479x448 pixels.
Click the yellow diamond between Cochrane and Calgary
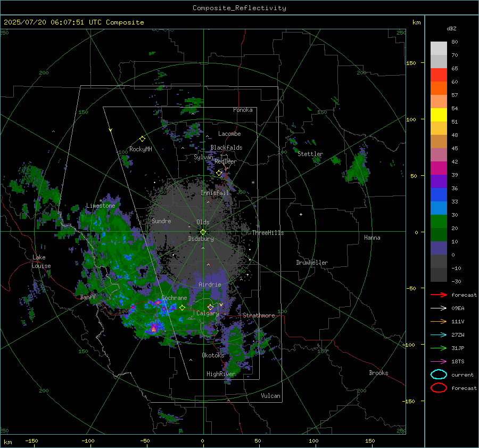point(182,308)
